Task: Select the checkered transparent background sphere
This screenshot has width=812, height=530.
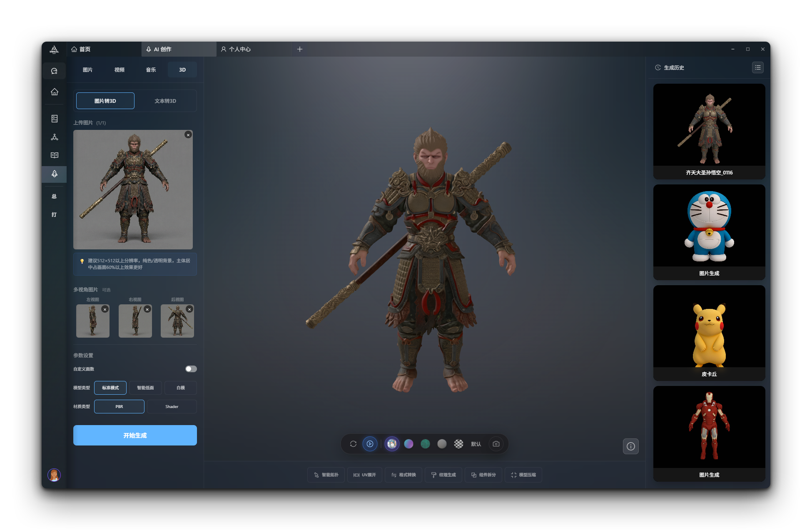Action: click(458, 444)
